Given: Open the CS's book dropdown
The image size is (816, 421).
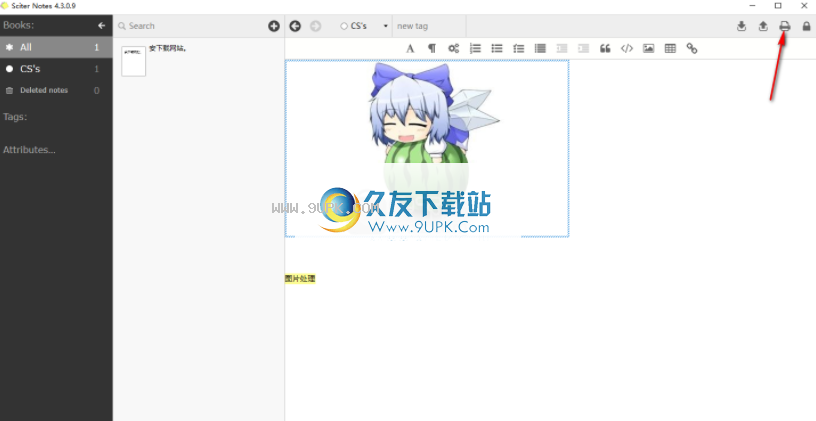Looking at the screenshot, I should pyautogui.click(x=364, y=26).
